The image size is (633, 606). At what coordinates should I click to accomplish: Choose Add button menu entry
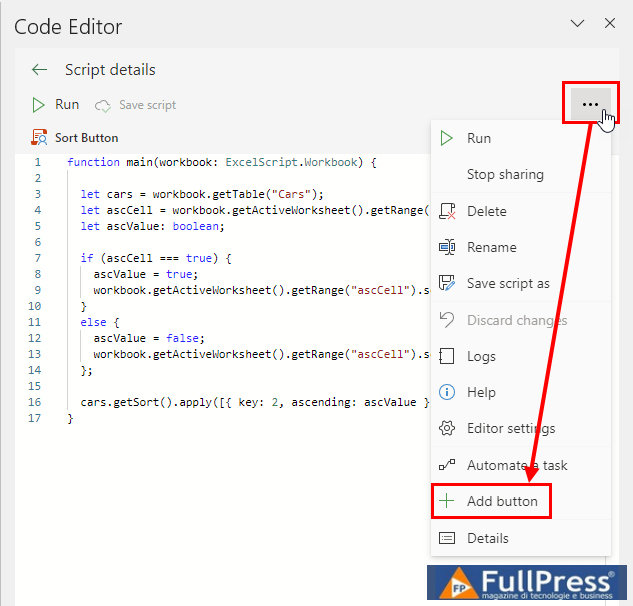tap(521, 501)
